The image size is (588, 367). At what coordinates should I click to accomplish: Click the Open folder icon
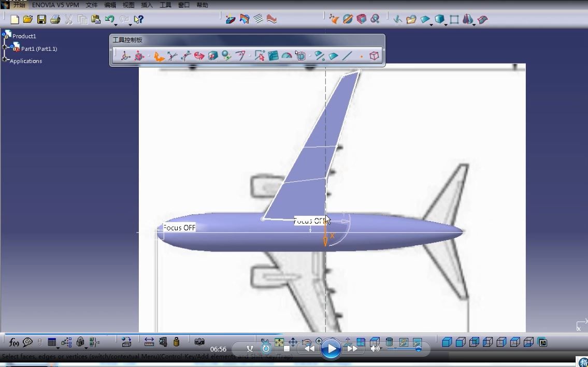coord(28,19)
